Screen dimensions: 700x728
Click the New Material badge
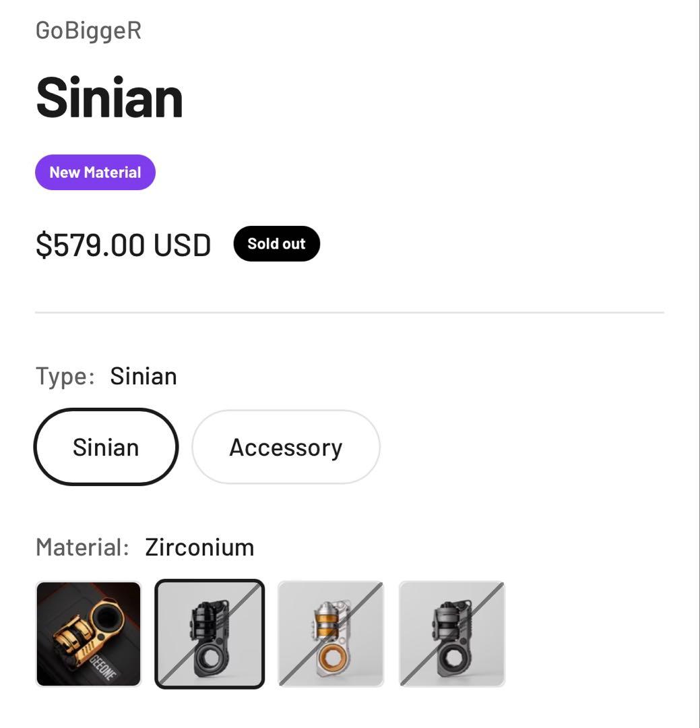(95, 172)
